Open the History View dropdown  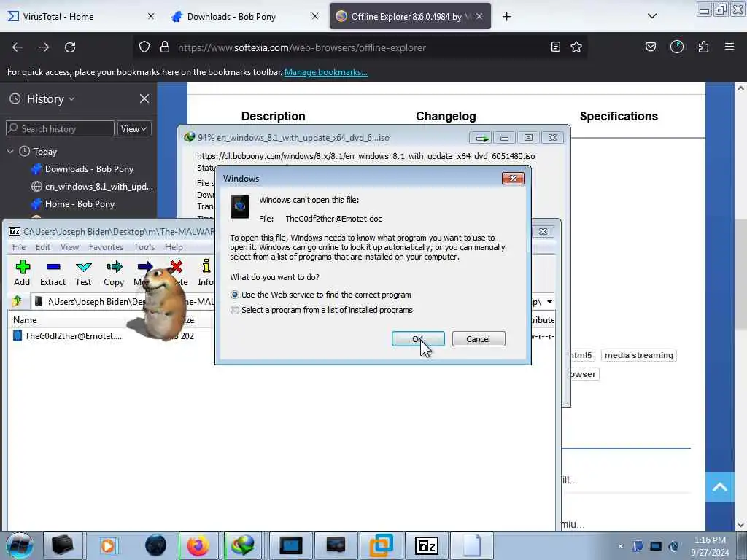coord(134,128)
